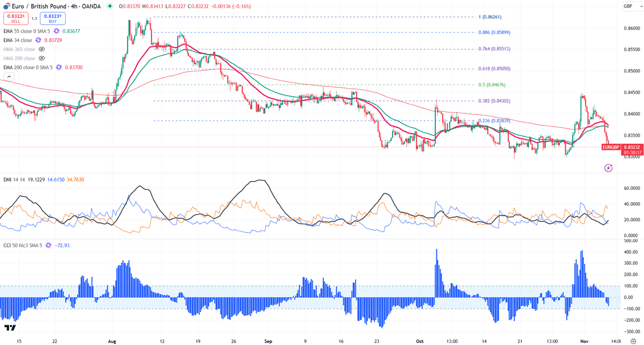Click the -72.93 CCI value in legend
644x345 pixels.
pos(62,245)
